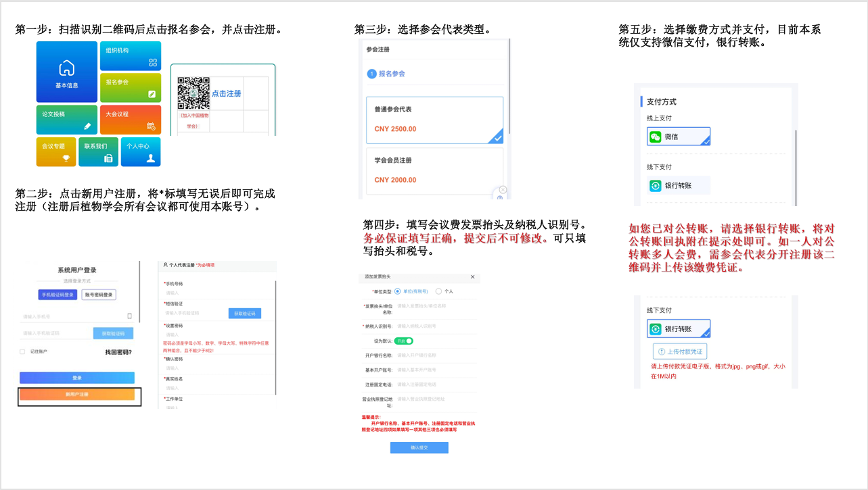868x490 pixels.
Task: Switch to the 手机验证码登录 tab
Action: pyautogui.click(x=58, y=295)
